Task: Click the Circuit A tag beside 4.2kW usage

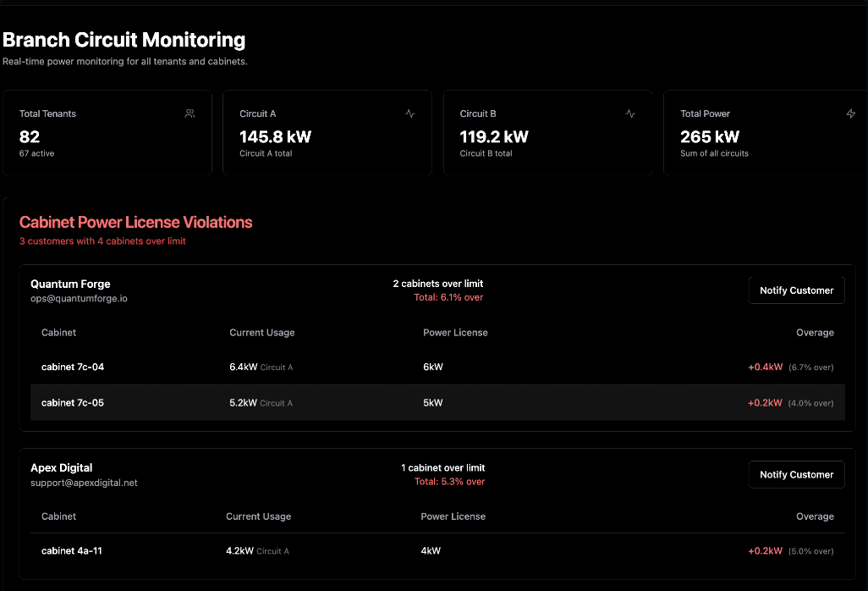Action: pos(275,550)
